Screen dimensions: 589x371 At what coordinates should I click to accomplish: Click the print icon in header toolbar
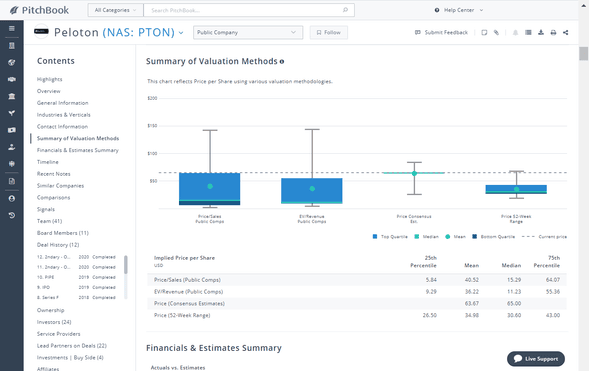[553, 33]
